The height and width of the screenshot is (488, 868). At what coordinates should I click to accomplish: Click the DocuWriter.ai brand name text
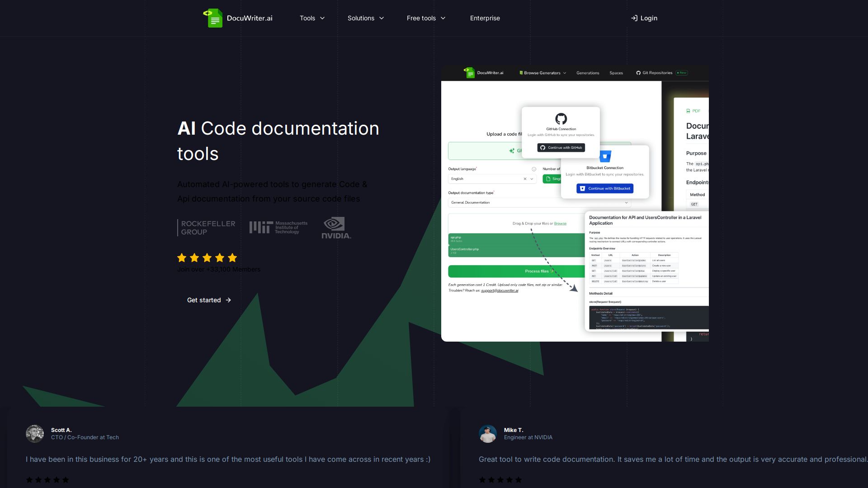[x=250, y=18]
